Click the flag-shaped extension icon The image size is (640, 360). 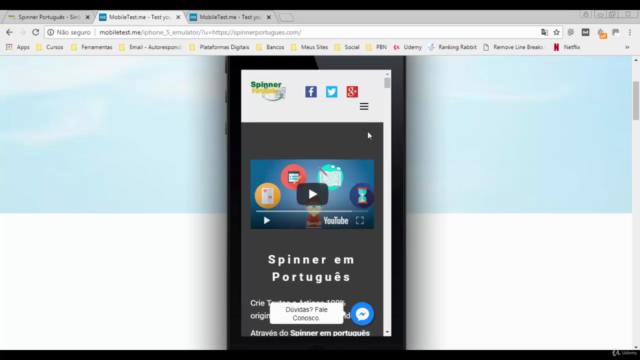click(616, 32)
